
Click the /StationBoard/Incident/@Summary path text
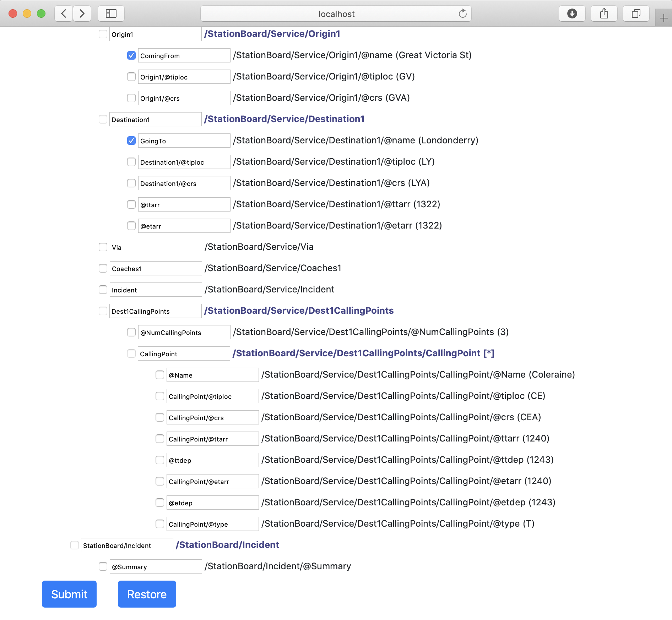278,566
